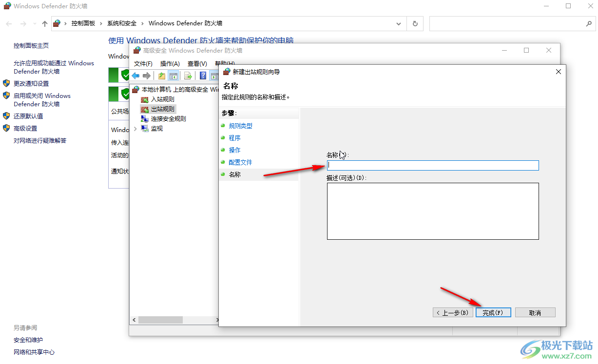Click the right scroll arrow of the tree pane

218,320
